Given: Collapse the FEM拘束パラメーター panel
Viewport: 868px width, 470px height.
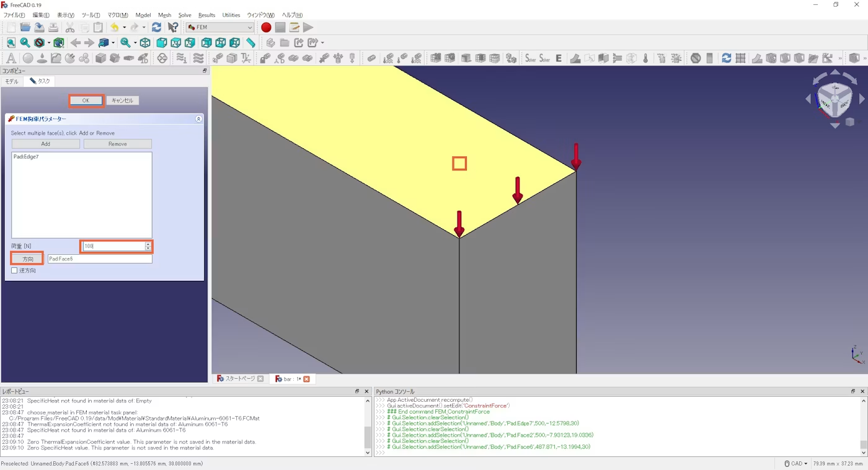Looking at the screenshot, I should click(199, 118).
